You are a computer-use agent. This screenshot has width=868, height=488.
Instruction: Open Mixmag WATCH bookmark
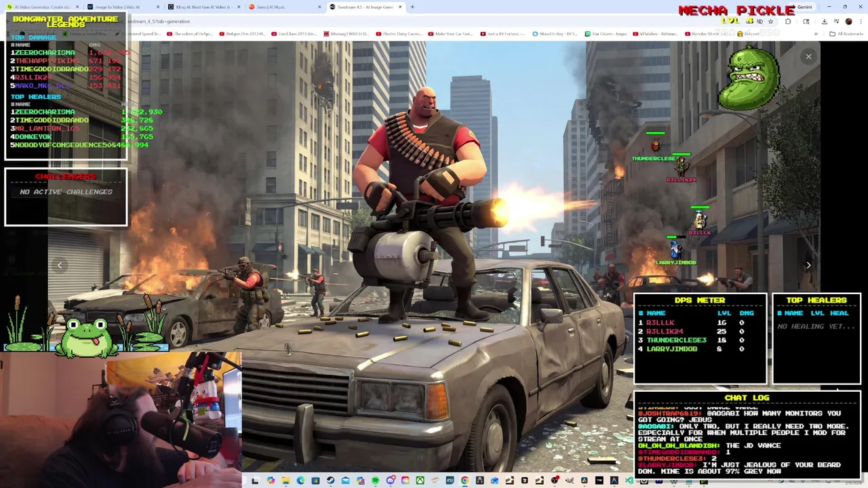click(347, 33)
